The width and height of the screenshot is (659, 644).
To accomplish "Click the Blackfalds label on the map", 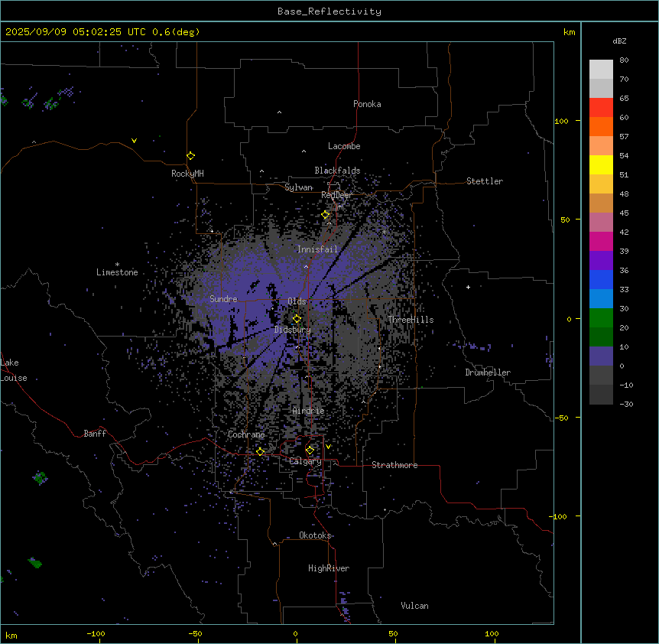I will point(337,171).
